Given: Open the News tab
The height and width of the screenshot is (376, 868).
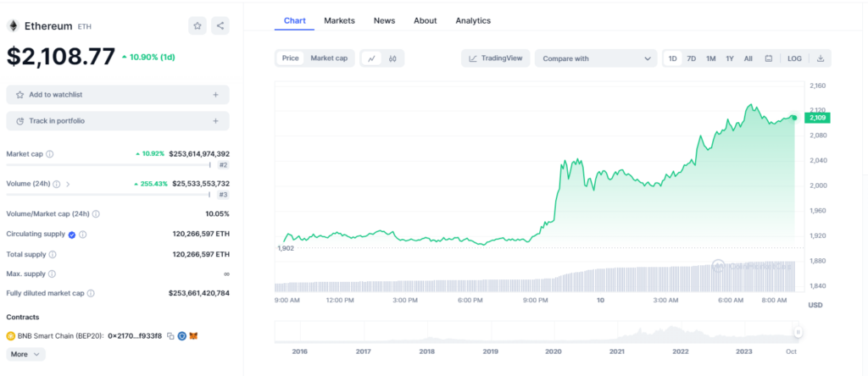Looking at the screenshot, I should coord(384,20).
